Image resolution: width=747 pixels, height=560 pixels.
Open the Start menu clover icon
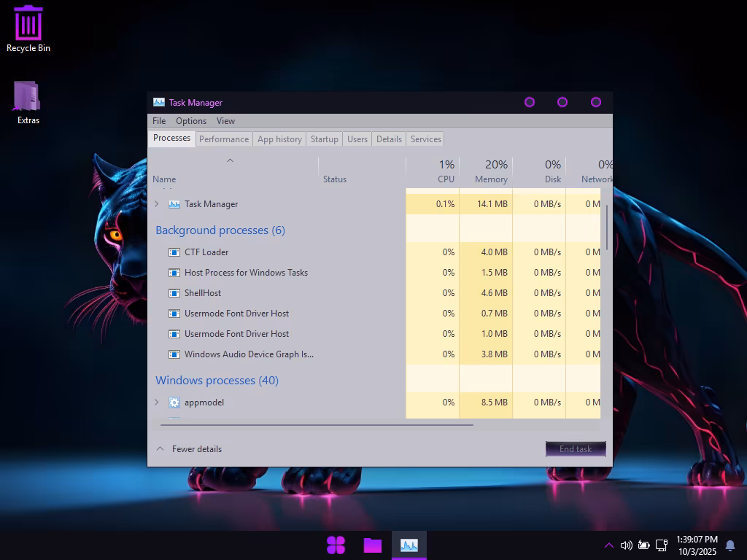point(336,545)
